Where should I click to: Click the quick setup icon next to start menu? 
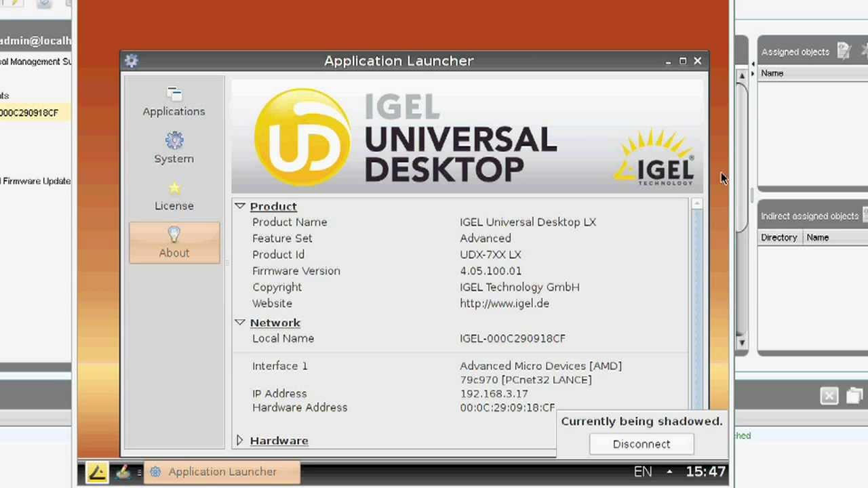tap(123, 472)
